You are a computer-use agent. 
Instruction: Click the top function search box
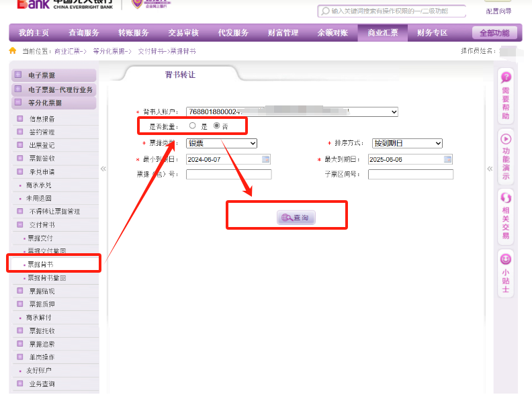pos(392,11)
